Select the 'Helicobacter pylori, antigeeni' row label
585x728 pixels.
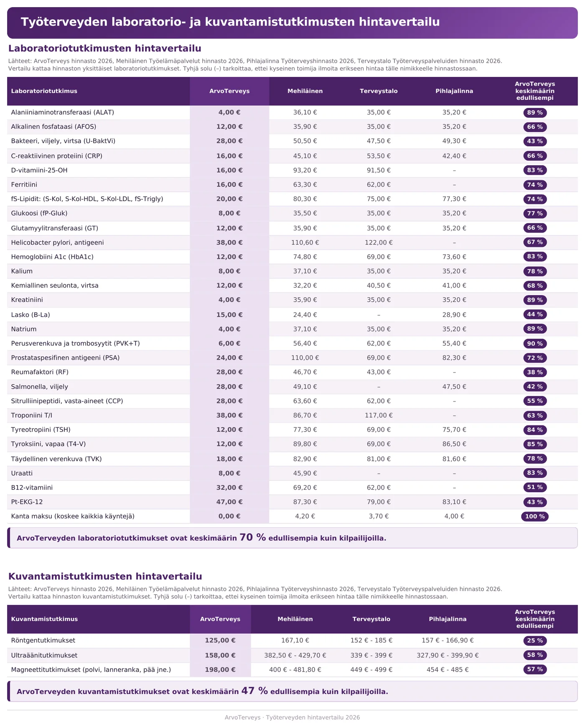point(58,243)
